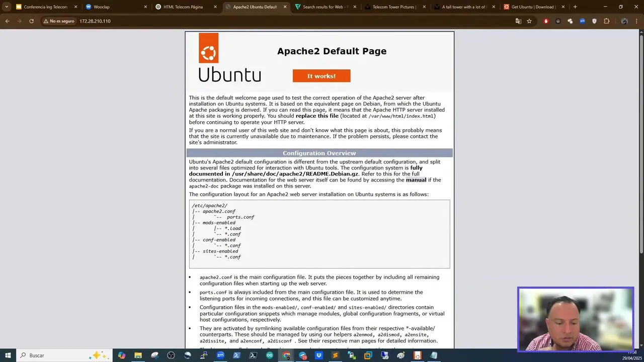Image resolution: width=644 pixels, height=362 pixels.
Task: Switch to the Get Ubuntu Download tab
Action: coord(533,7)
